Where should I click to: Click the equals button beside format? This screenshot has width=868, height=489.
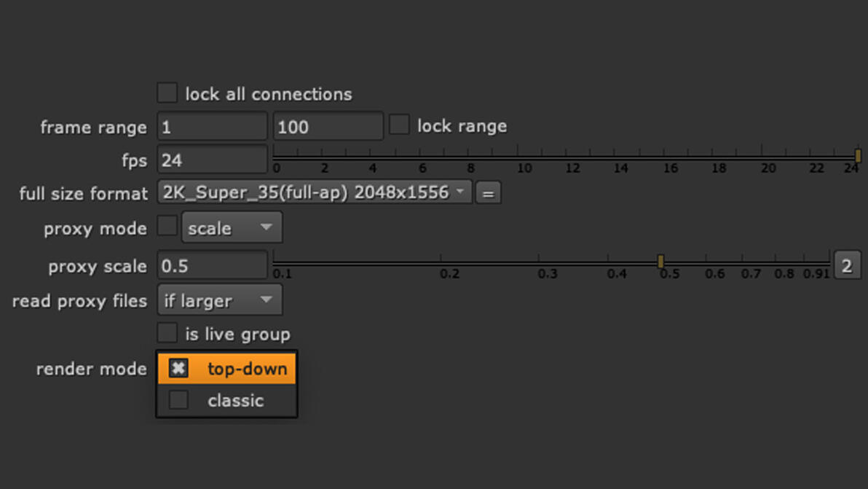click(x=488, y=194)
